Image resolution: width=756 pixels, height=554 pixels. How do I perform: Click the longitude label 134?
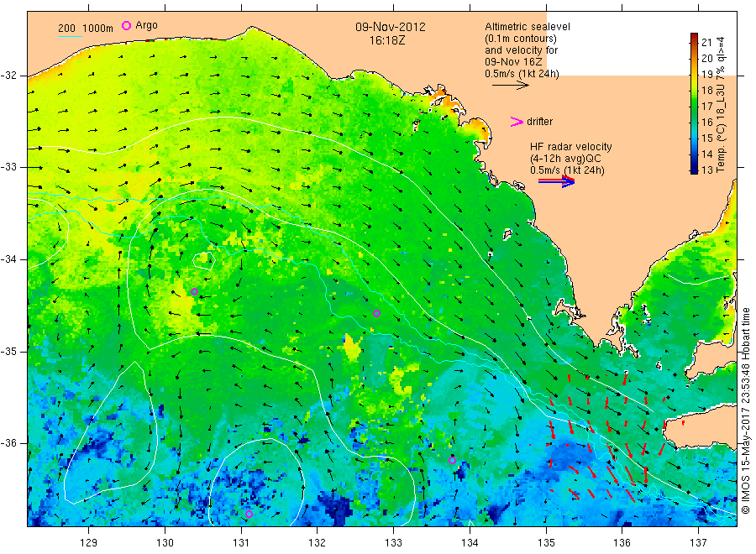click(x=470, y=543)
